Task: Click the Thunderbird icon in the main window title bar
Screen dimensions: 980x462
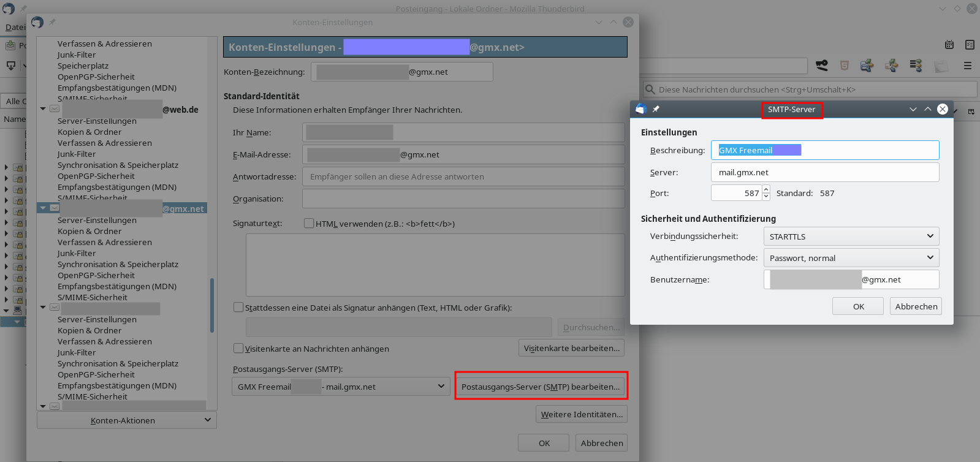Action: point(9,9)
